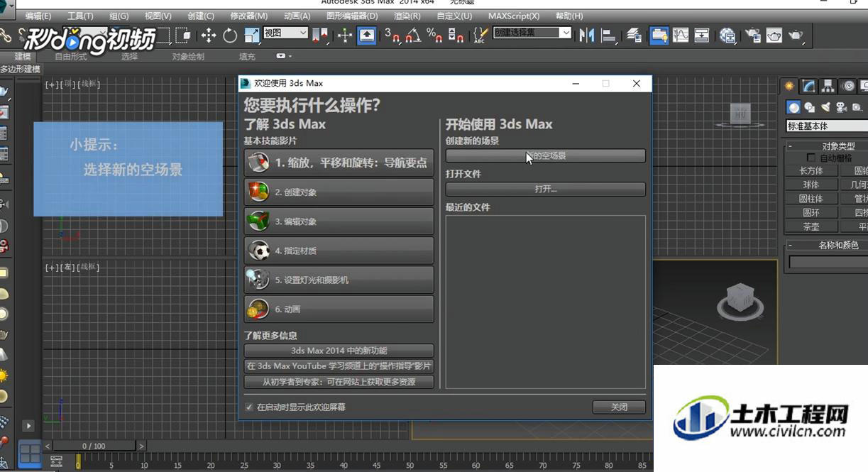The height and width of the screenshot is (472, 868).
Task: Click the 打开... file button
Action: click(545, 189)
